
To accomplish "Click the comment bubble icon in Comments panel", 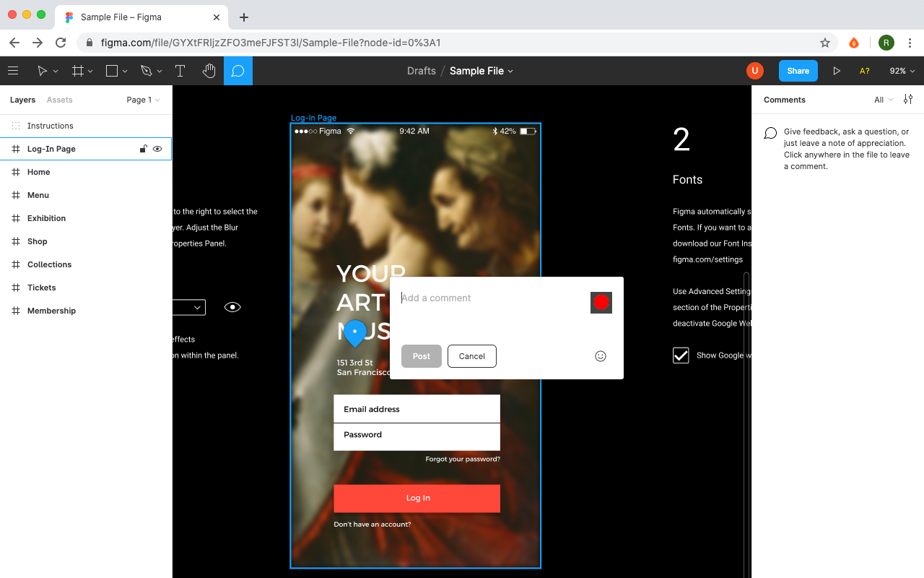I will click(770, 133).
